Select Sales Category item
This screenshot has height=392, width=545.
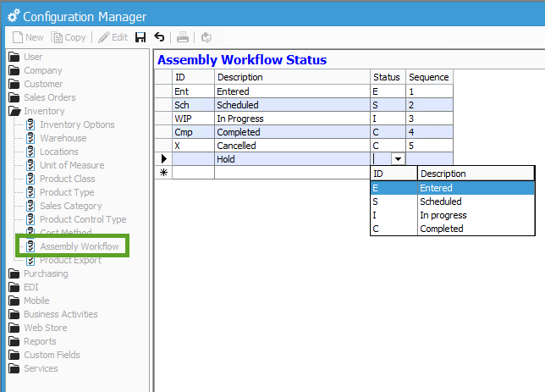tap(64, 206)
